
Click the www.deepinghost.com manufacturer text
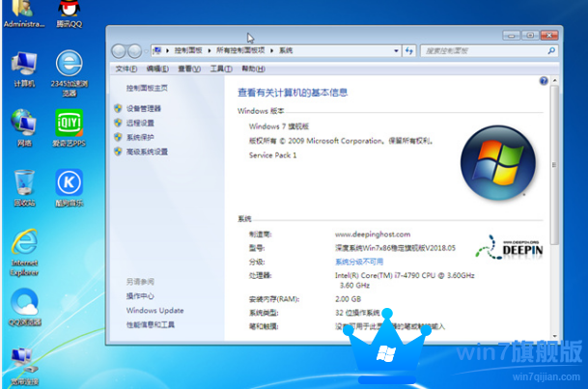click(373, 235)
